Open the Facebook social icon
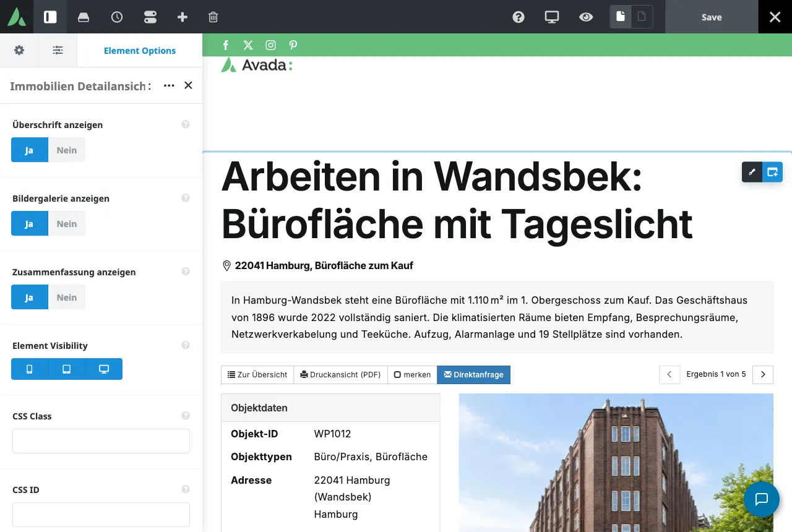792x532 pixels. coord(226,45)
